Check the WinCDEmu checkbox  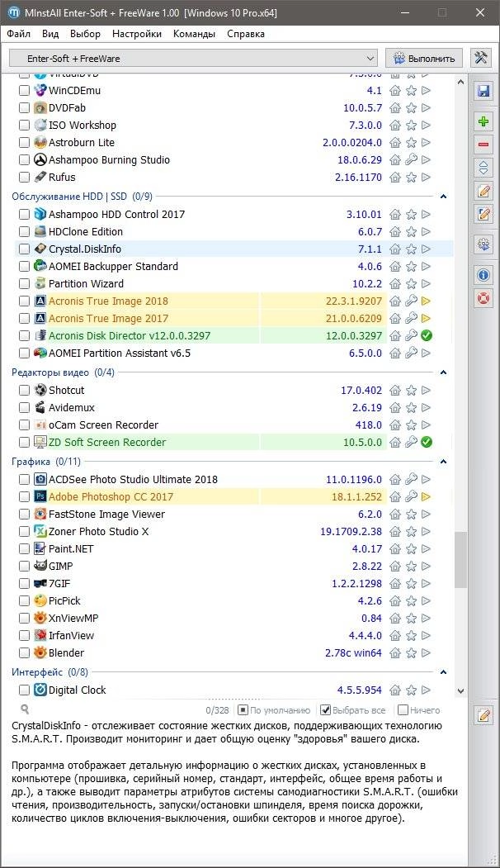(x=24, y=90)
